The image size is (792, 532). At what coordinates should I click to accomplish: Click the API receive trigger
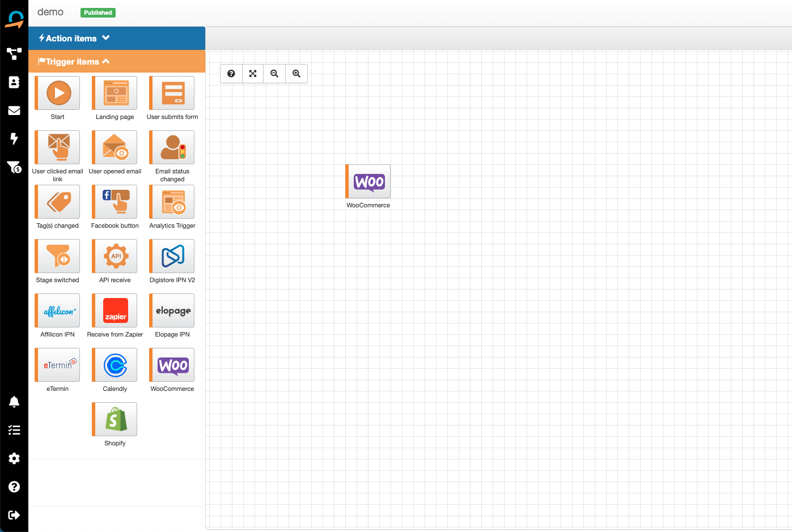115,257
